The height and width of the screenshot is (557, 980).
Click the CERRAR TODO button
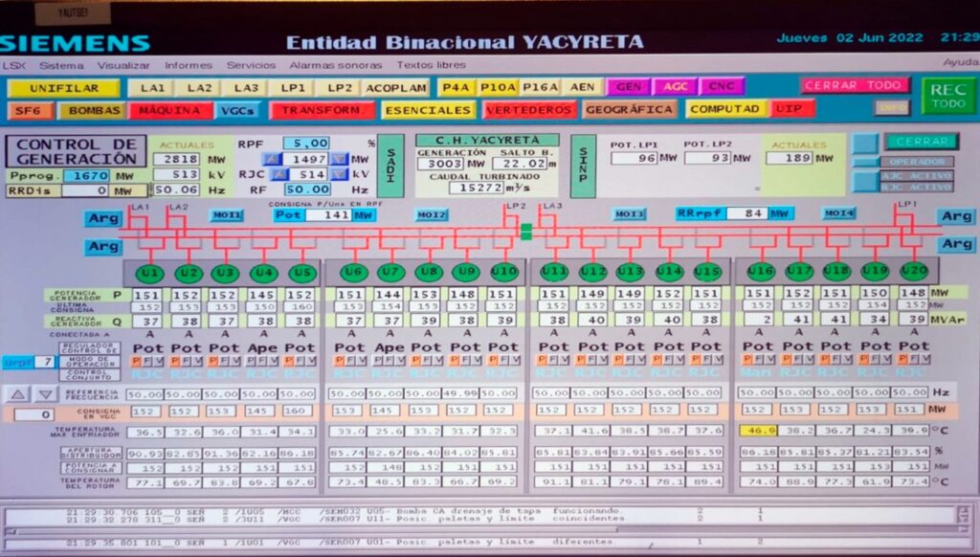[854, 85]
